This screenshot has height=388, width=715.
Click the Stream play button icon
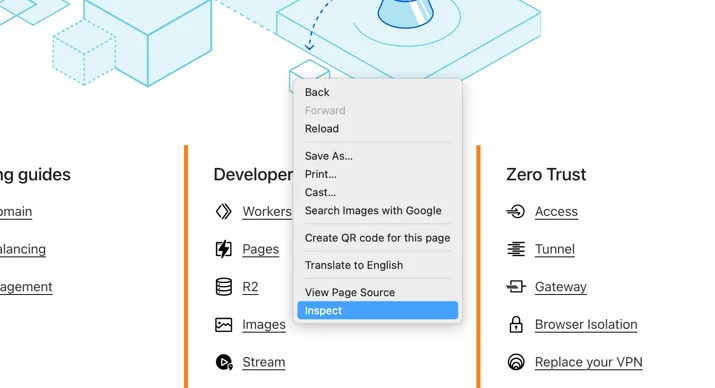click(x=224, y=362)
